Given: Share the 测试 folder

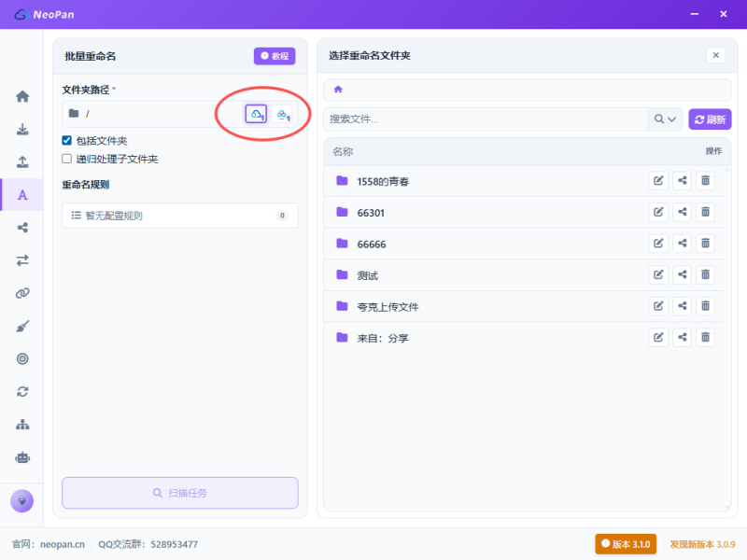Looking at the screenshot, I should 683,274.
